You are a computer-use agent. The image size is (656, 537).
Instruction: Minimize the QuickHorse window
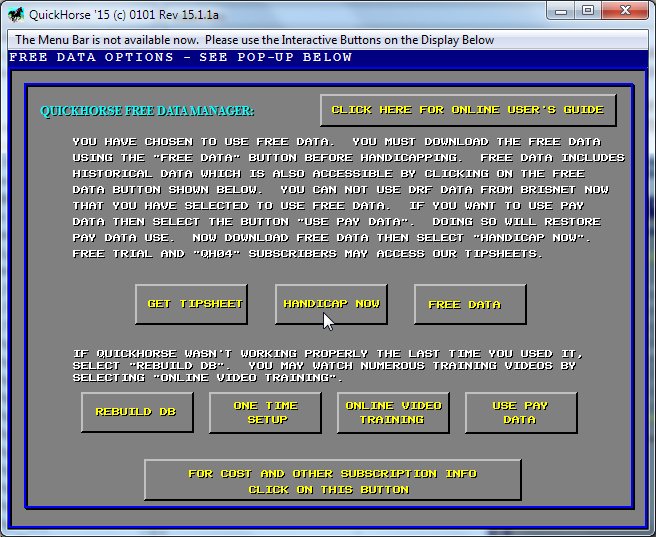(x=561, y=11)
